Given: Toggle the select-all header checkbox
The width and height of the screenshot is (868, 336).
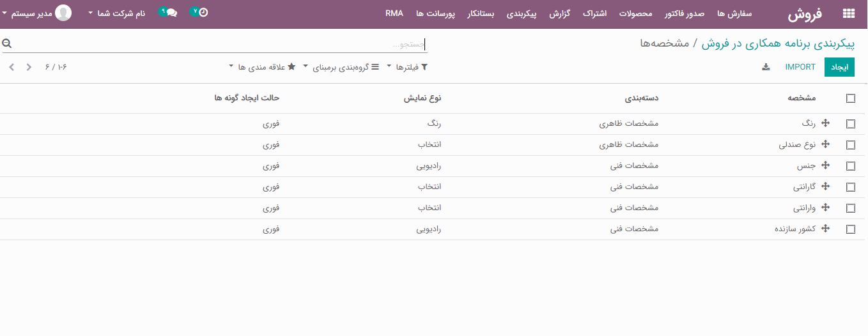Looking at the screenshot, I should coord(850,98).
